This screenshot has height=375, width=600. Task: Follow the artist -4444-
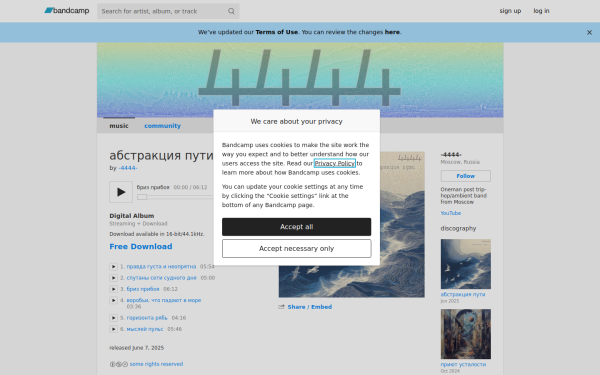(466, 176)
